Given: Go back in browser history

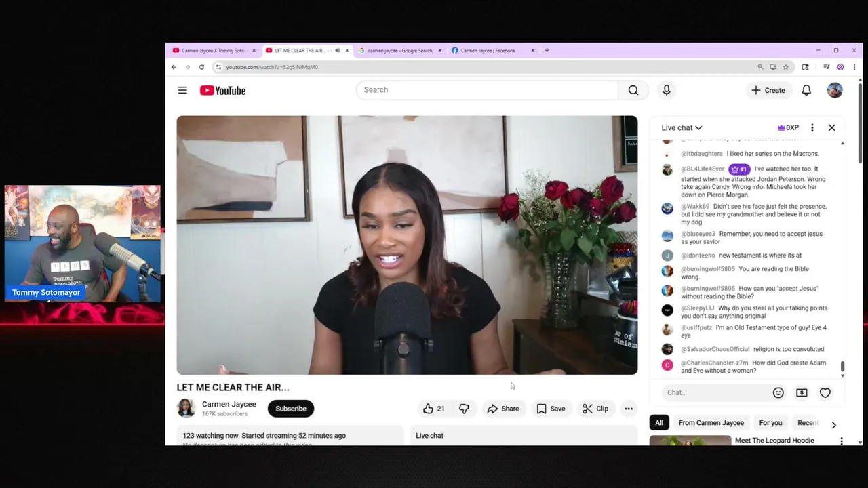Looking at the screenshot, I should (174, 67).
